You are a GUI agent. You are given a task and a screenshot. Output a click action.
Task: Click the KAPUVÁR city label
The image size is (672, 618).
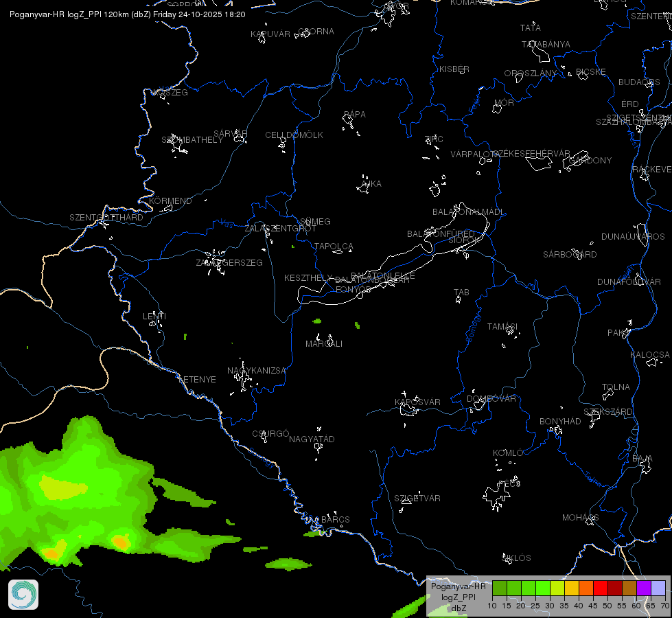coord(270,34)
